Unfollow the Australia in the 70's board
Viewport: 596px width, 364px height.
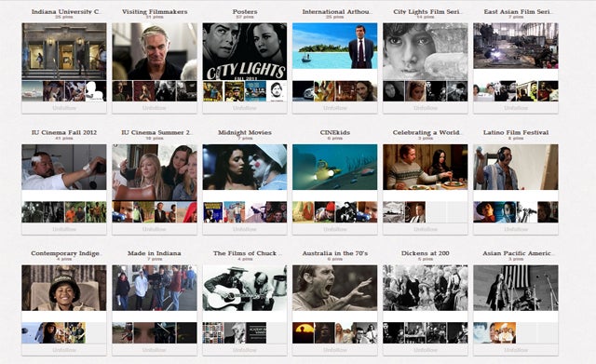tap(335, 350)
